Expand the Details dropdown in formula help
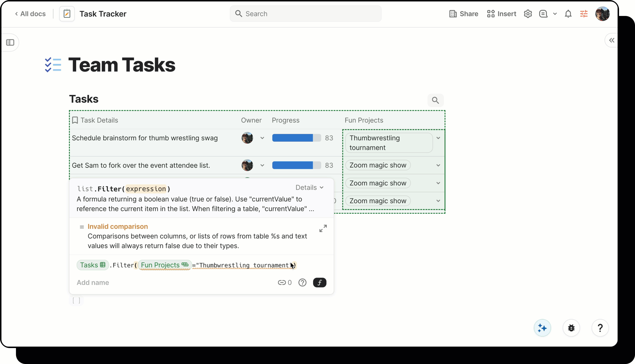The width and height of the screenshot is (635, 364). [x=309, y=188]
